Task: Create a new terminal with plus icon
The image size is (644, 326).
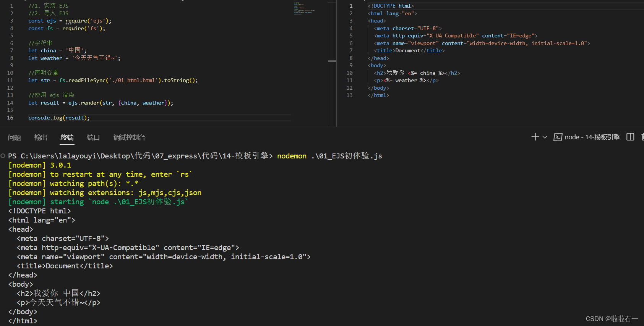Action: [535, 137]
